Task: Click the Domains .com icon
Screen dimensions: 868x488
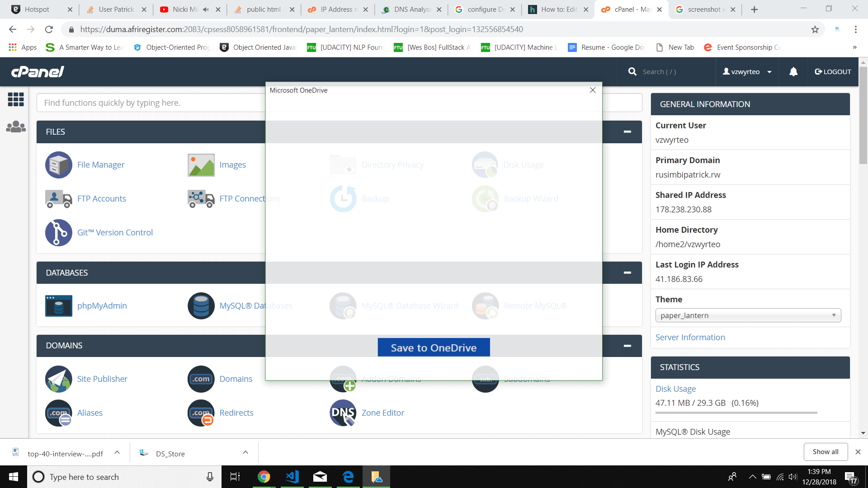Action: (201, 379)
